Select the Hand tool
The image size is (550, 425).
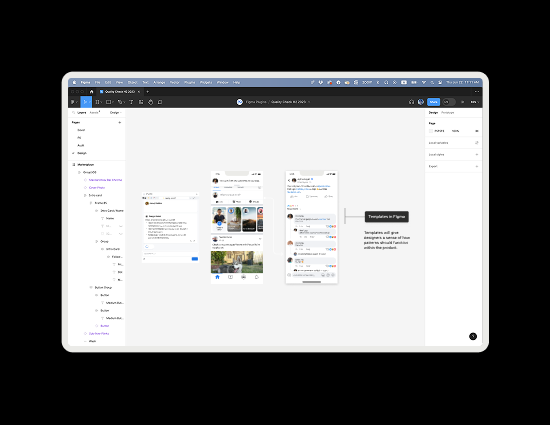[x=150, y=102]
